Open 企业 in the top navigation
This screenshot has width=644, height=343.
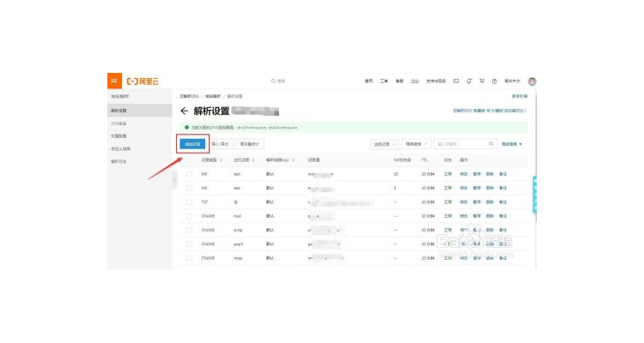(415, 81)
